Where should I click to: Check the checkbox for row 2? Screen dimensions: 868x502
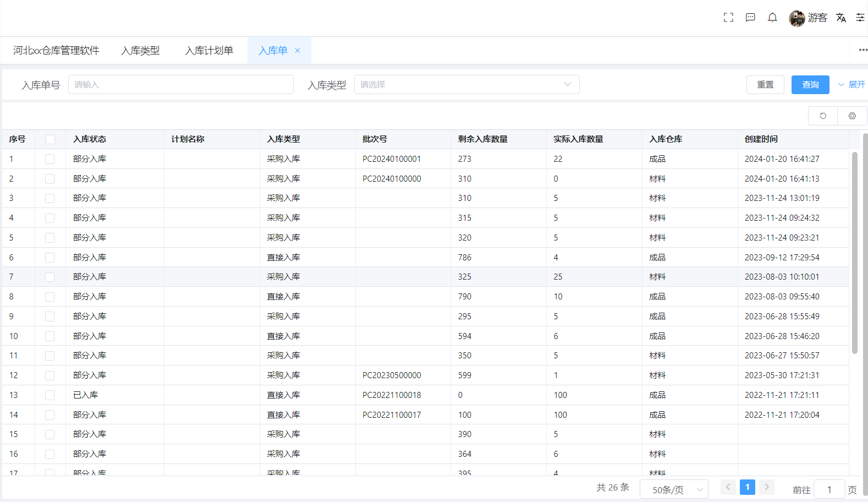point(50,179)
